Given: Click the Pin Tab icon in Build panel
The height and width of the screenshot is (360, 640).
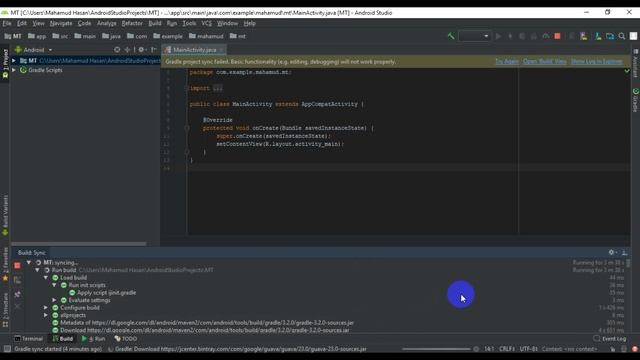Looking at the screenshot, I should 17,294.
